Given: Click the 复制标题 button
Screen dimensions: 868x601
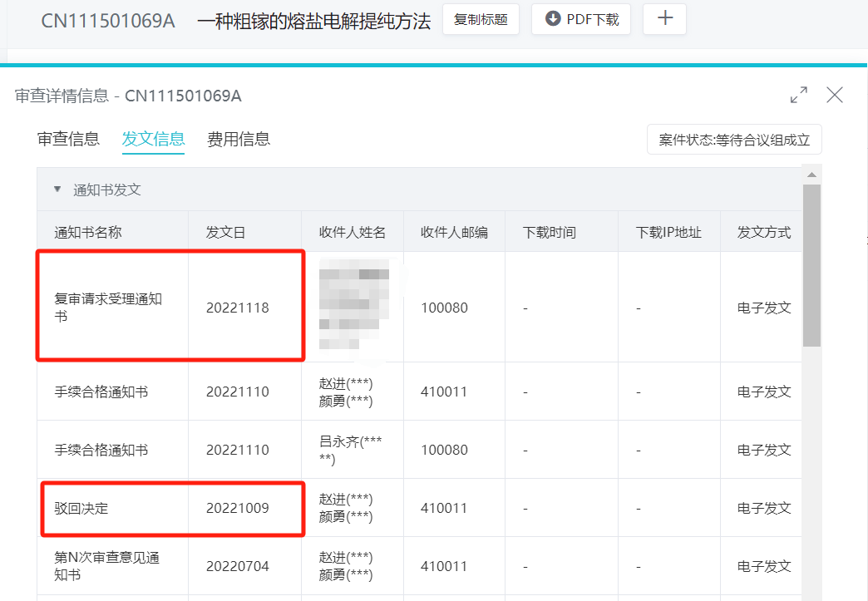Looking at the screenshot, I should click(x=481, y=19).
